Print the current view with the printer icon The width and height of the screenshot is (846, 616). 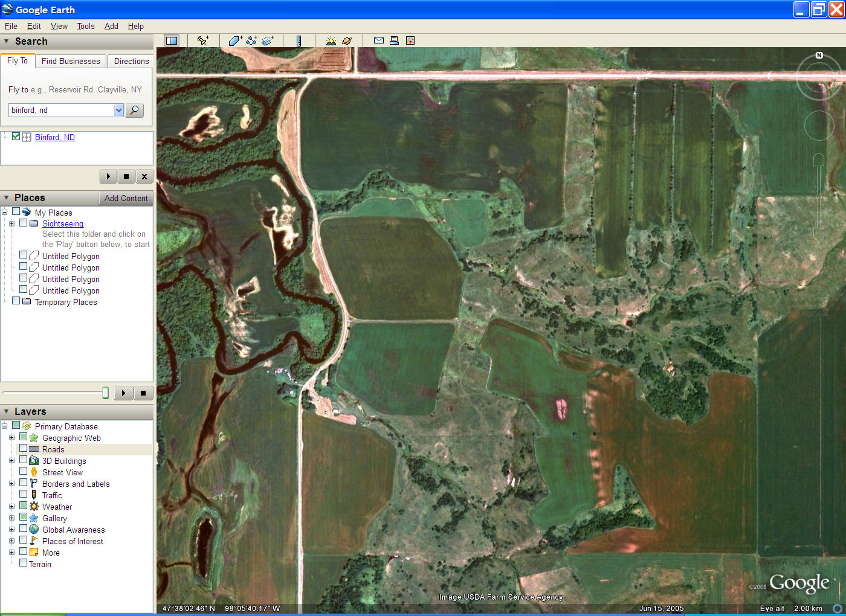[394, 40]
